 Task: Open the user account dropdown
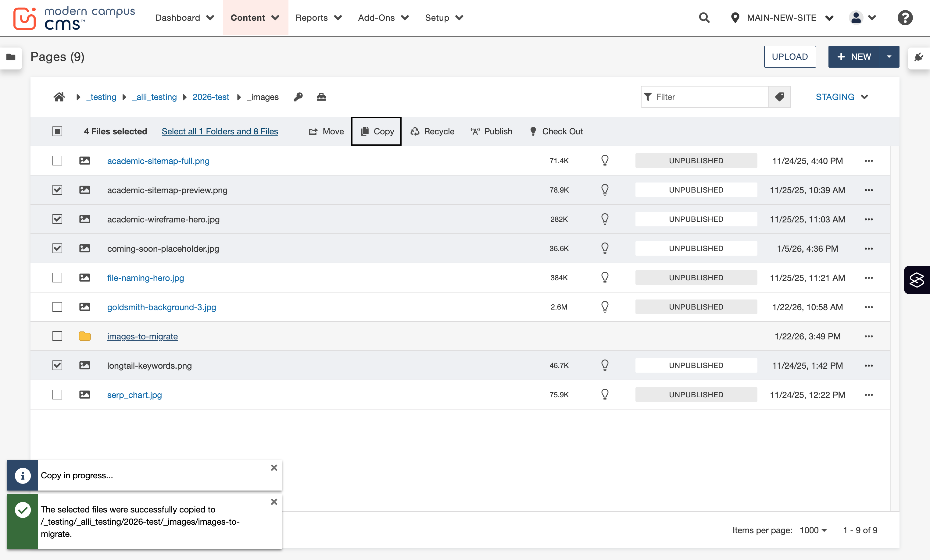pyautogui.click(x=862, y=18)
